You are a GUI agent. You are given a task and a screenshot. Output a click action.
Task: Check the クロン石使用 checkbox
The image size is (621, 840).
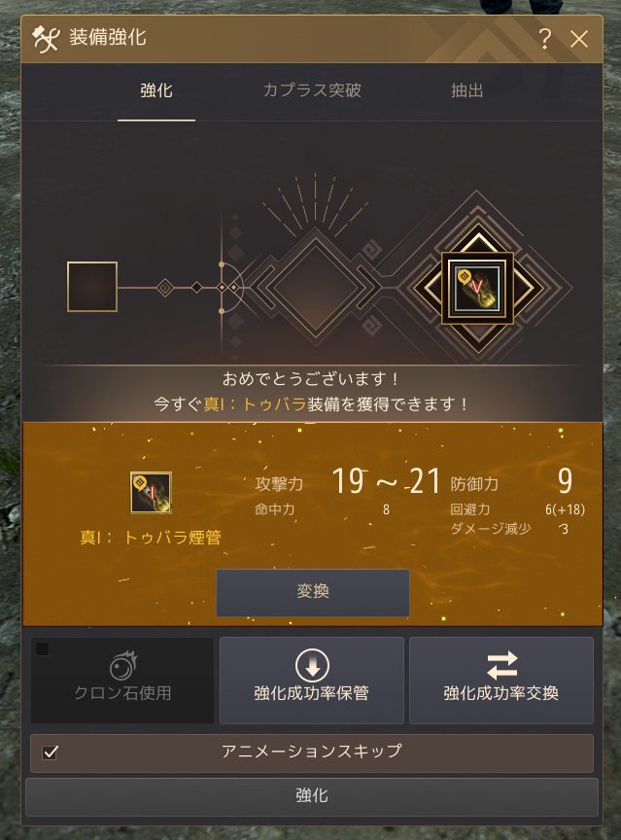pos(43,648)
